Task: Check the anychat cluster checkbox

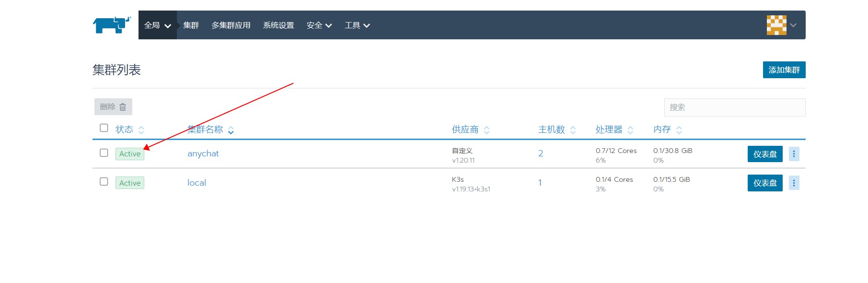Action: tap(104, 153)
